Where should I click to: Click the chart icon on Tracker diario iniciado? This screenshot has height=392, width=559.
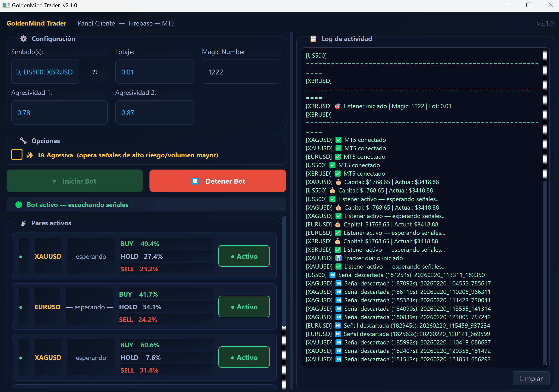tap(338, 258)
